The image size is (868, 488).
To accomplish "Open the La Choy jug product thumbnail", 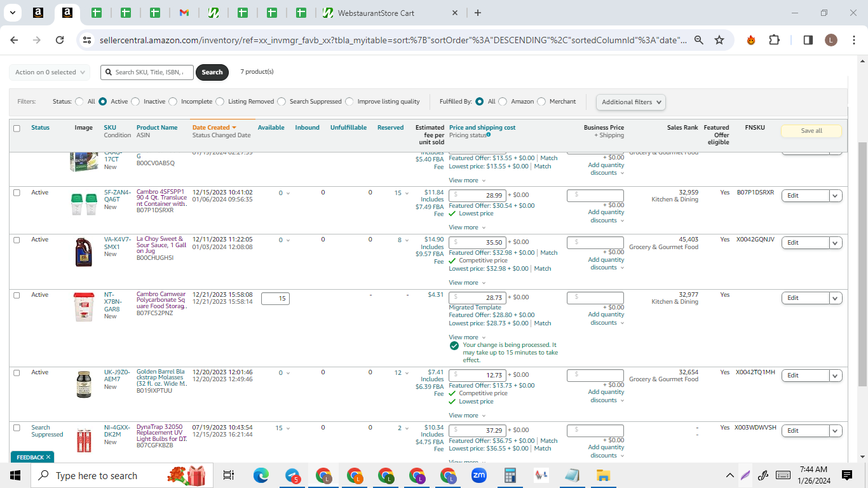I will [x=83, y=252].
